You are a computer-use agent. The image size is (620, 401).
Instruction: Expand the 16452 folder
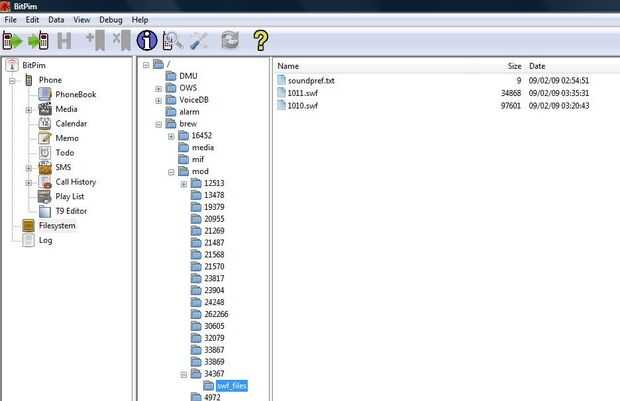coord(171,136)
